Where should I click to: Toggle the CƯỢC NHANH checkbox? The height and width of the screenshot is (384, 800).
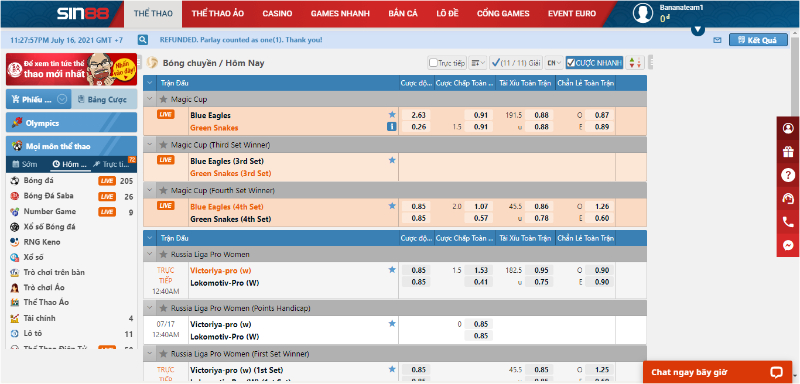571,63
